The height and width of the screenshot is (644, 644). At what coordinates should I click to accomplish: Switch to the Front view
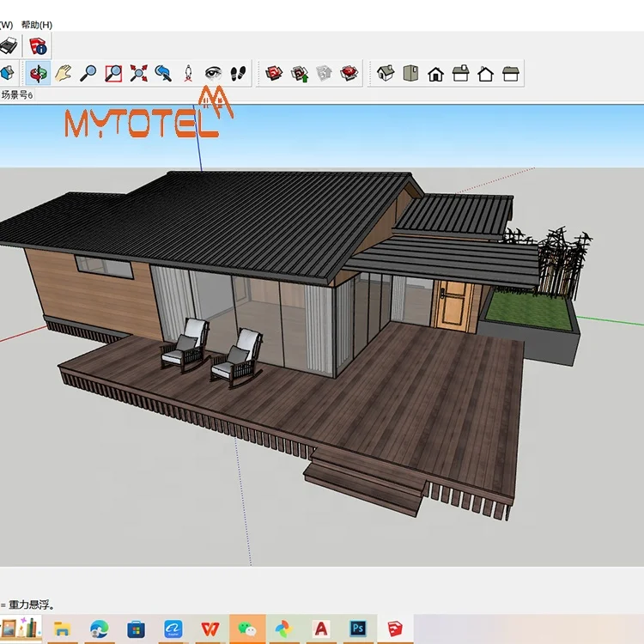(x=435, y=73)
